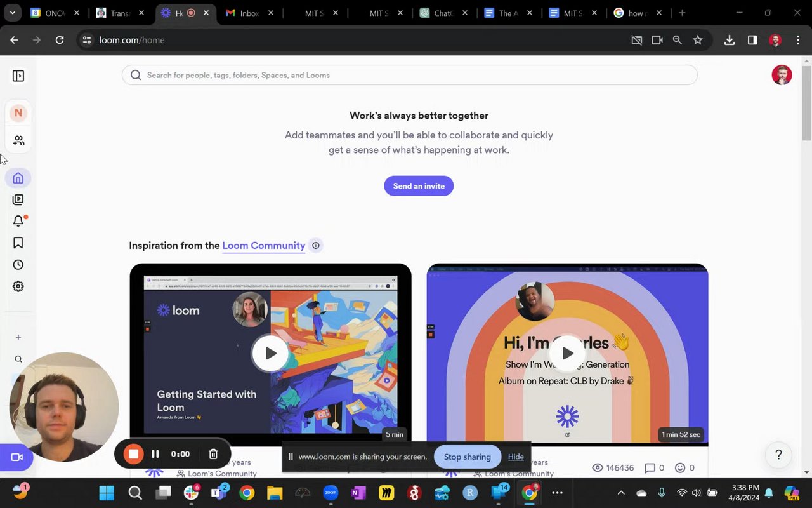Viewport: 812px width, 508px height.
Task: Click the info icon beside Loom Community
Action: (x=316, y=246)
